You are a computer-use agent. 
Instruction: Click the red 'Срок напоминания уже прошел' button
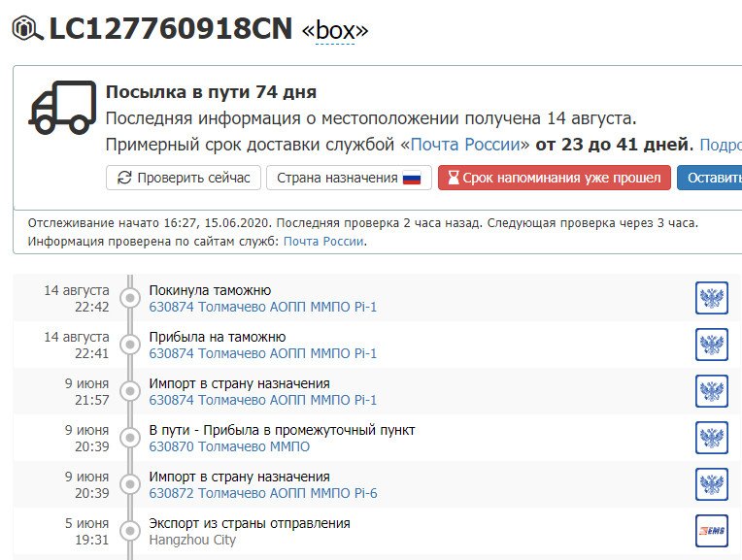click(x=554, y=178)
